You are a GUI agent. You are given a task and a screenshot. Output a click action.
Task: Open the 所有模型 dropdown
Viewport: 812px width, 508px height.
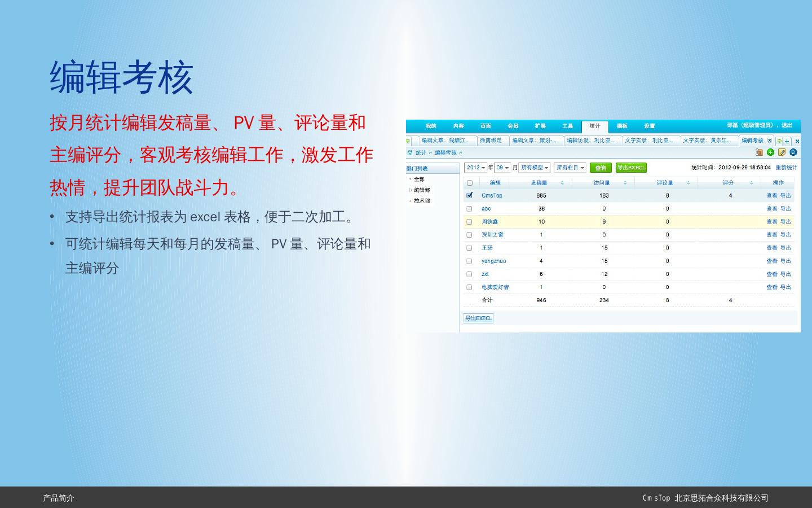pyautogui.click(x=535, y=168)
